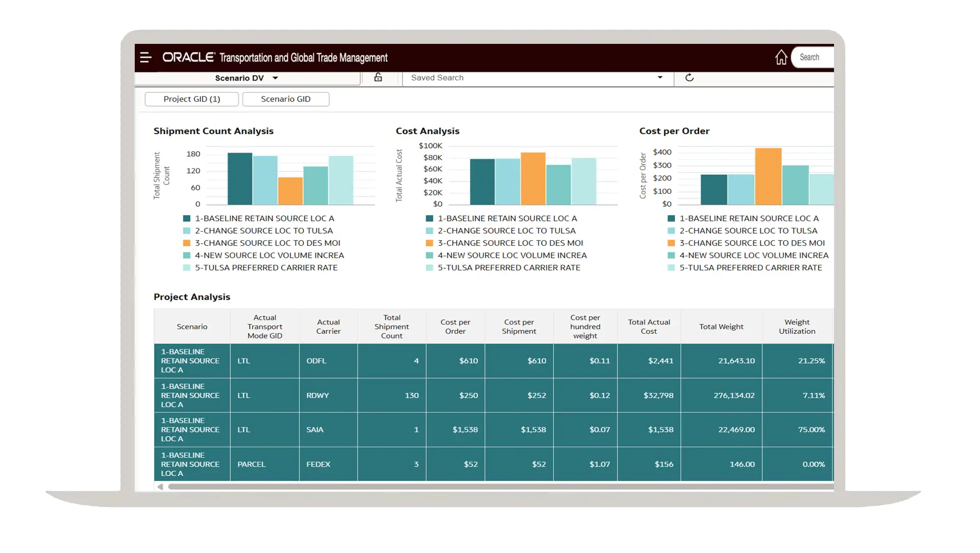Open the hamburger navigation menu
This screenshot has width=980, height=553.
click(145, 58)
